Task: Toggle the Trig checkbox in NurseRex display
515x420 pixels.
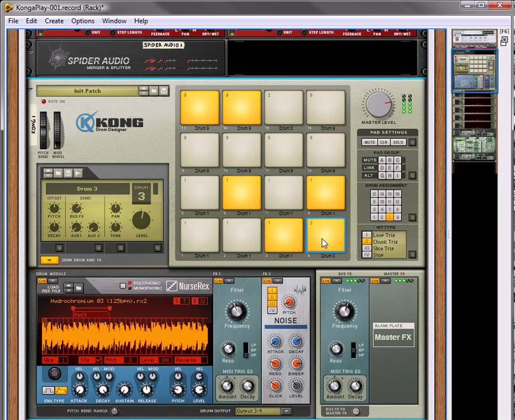Action: pyautogui.click(x=98, y=360)
